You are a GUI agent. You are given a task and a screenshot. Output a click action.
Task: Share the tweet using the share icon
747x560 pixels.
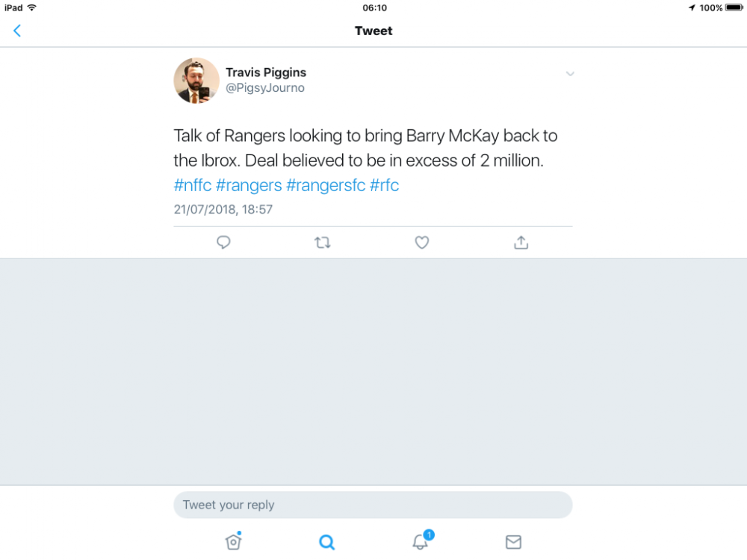521,242
